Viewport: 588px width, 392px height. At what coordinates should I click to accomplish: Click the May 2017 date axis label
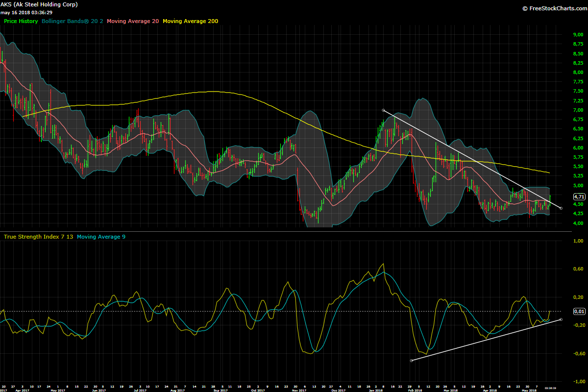58,390
